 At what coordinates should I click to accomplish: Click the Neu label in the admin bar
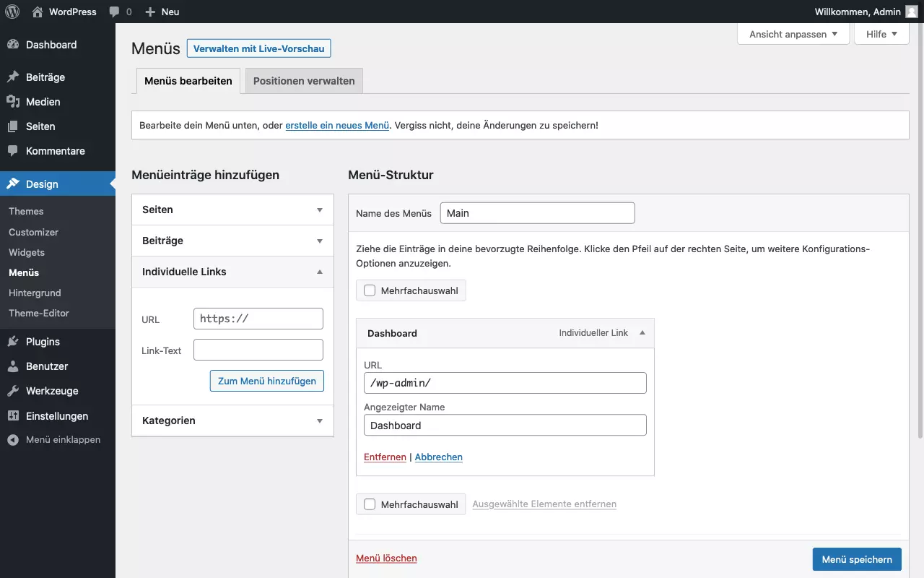[170, 12]
